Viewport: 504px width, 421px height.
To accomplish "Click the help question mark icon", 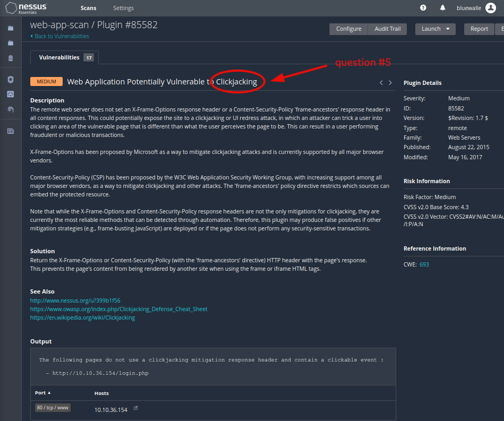I will [x=423, y=7].
